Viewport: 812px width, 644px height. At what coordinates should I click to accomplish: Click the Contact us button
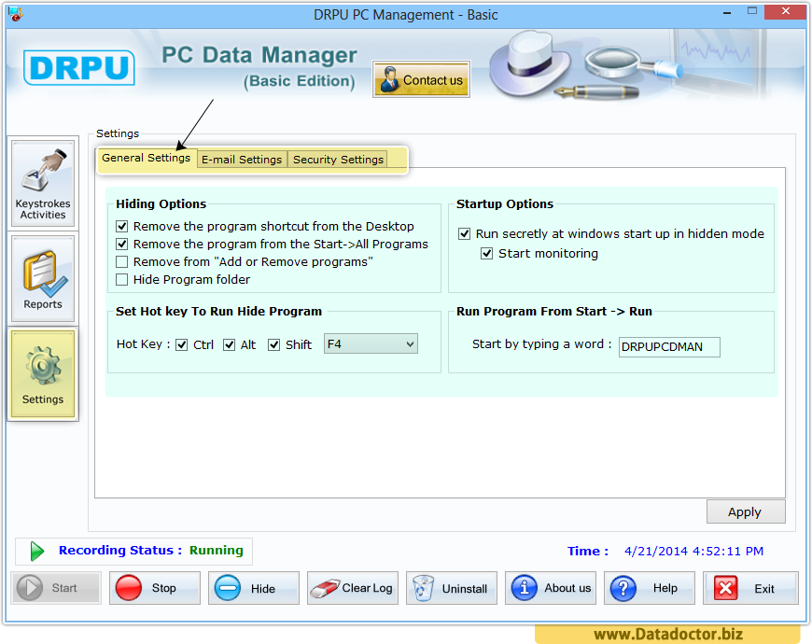click(x=421, y=79)
